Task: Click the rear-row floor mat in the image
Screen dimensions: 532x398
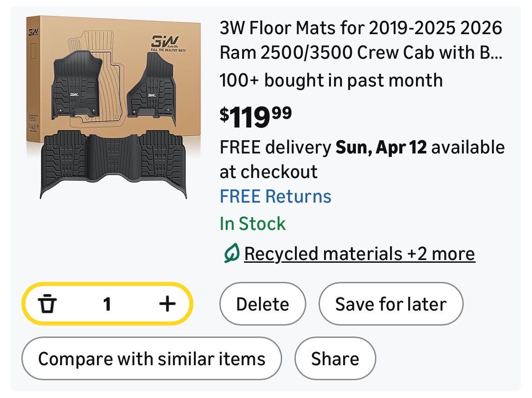Action: pos(113,163)
